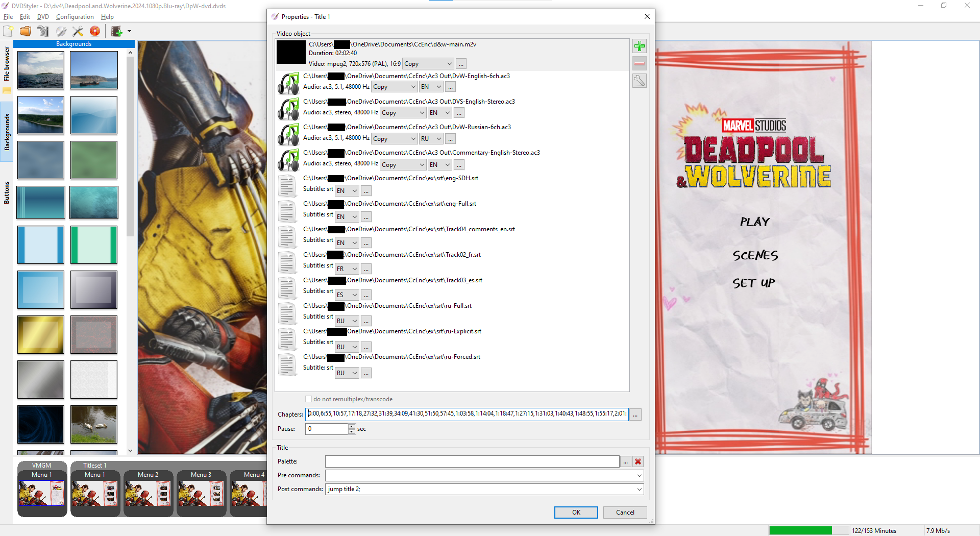The image size is (980, 536).
Task: Open the File menu
Action: [x=8, y=17]
